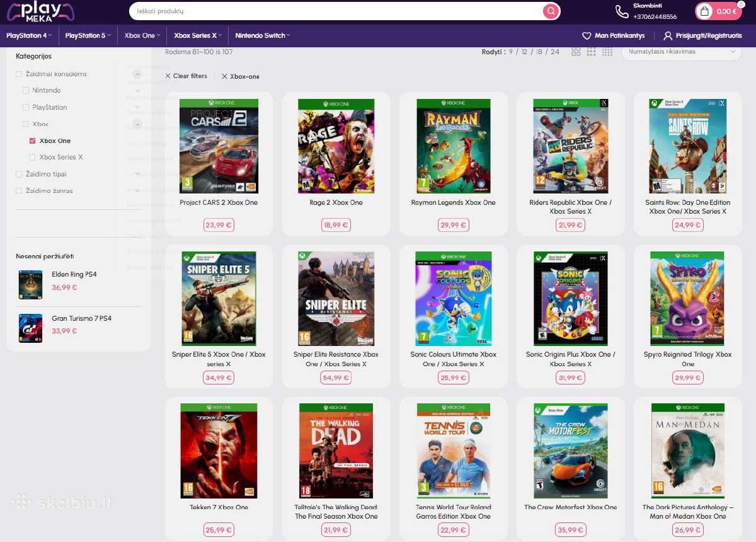Click the 54,99 € price button
Viewport: 756px width, 542px height.
click(336, 378)
